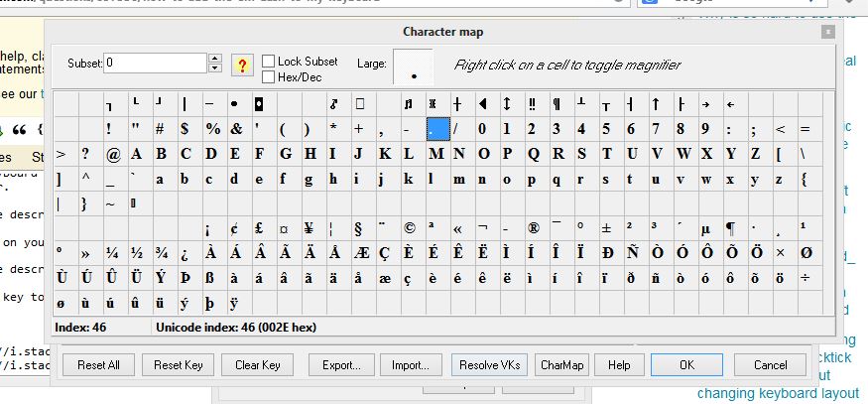Select the section sign § cell
868x404 pixels.
(x=357, y=227)
